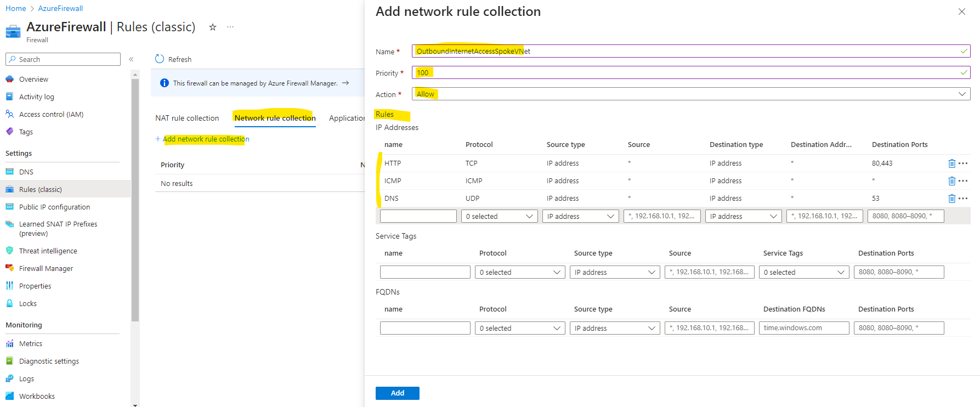This screenshot has height=407, width=980.
Task: Switch to Network rule collection tab
Action: tap(275, 118)
